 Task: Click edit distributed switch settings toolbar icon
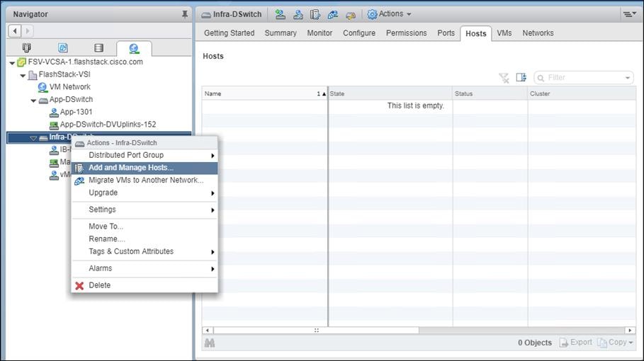(x=351, y=15)
